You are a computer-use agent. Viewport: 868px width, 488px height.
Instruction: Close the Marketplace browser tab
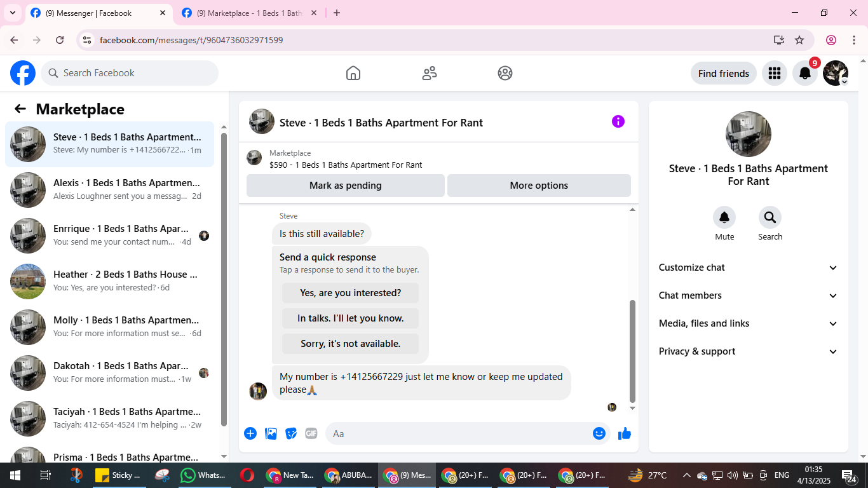(x=313, y=13)
